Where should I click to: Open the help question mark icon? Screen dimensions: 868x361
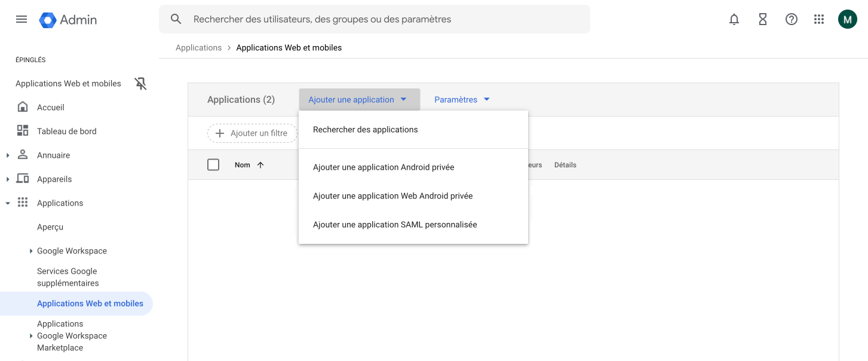792,19
